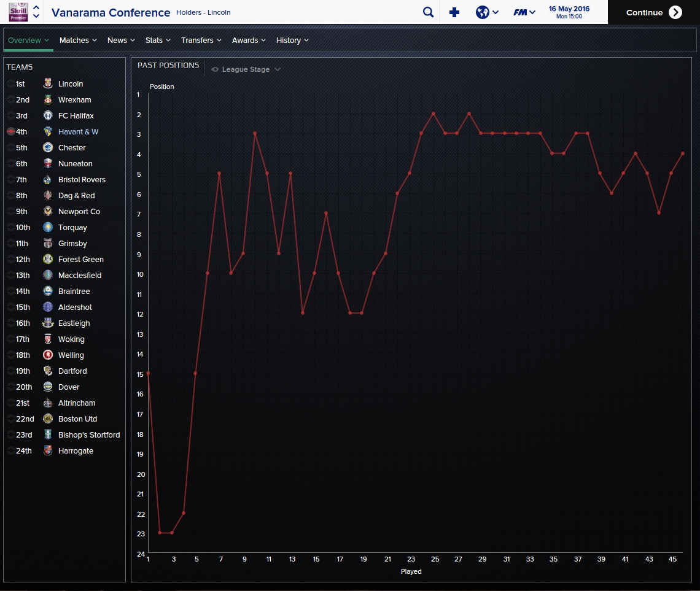Image resolution: width=700 pixels, height=591 pixels.
Task: Click the Dartford club badge
Action: tap(48, 371)
